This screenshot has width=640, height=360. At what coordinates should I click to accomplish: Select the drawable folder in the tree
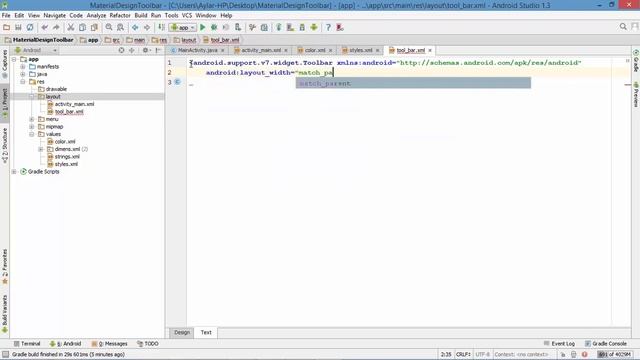coord(56,89)
